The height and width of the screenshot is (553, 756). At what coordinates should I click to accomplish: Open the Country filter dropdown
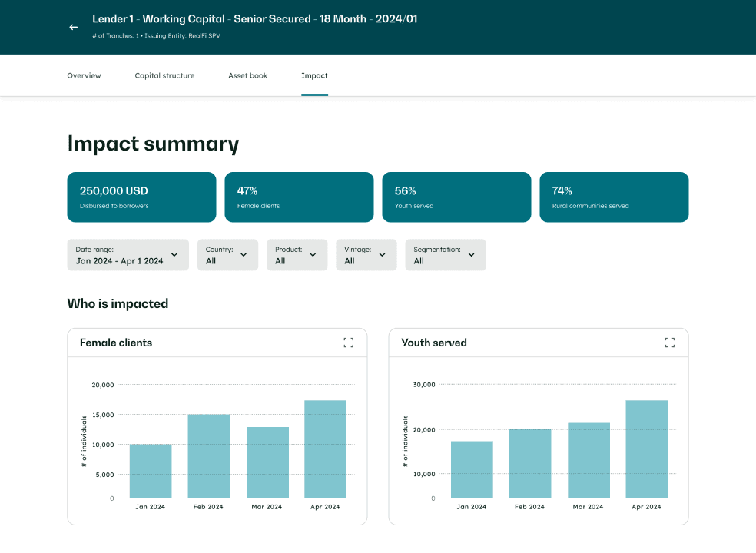227,255
